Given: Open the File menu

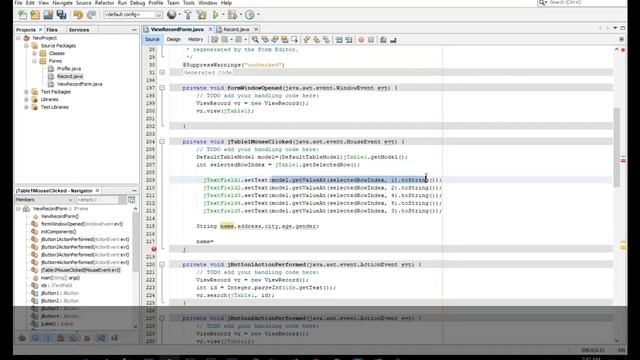Looking at the screenshot, I should [18, 3].
